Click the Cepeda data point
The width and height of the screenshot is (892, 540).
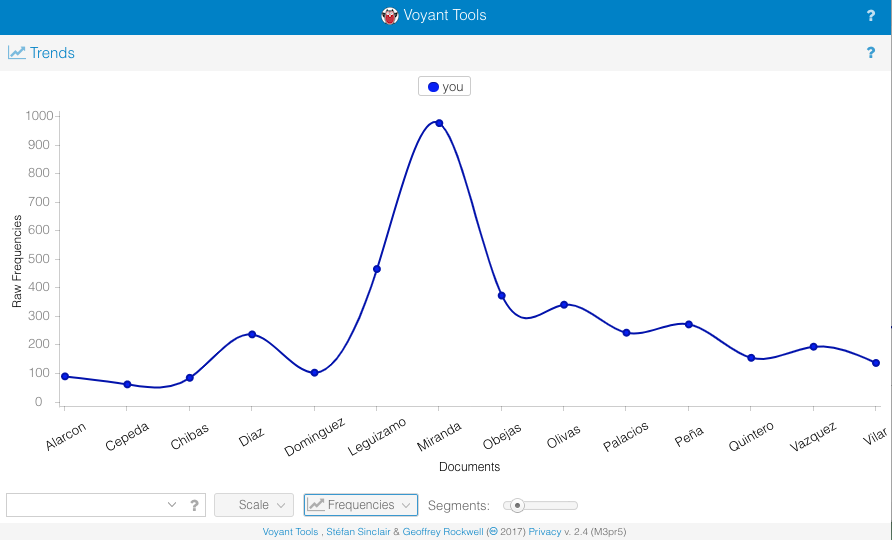point(127,385)
